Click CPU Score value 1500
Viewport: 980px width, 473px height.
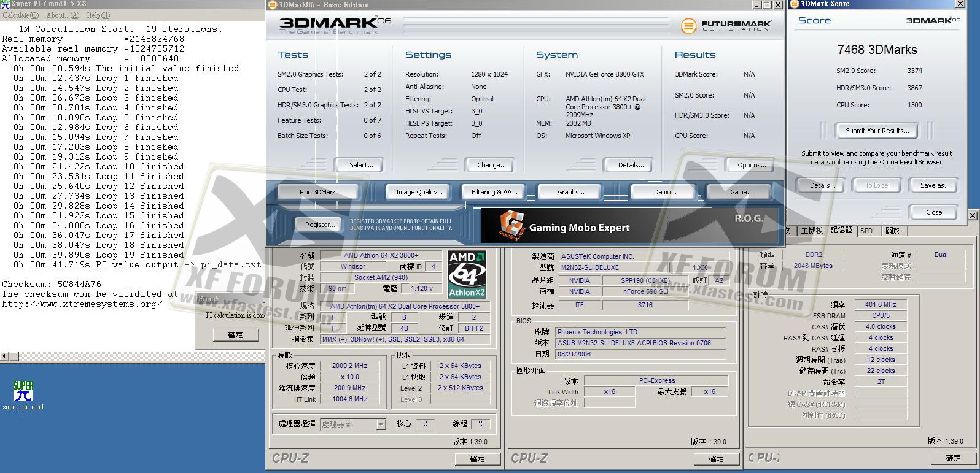(914, 105)
